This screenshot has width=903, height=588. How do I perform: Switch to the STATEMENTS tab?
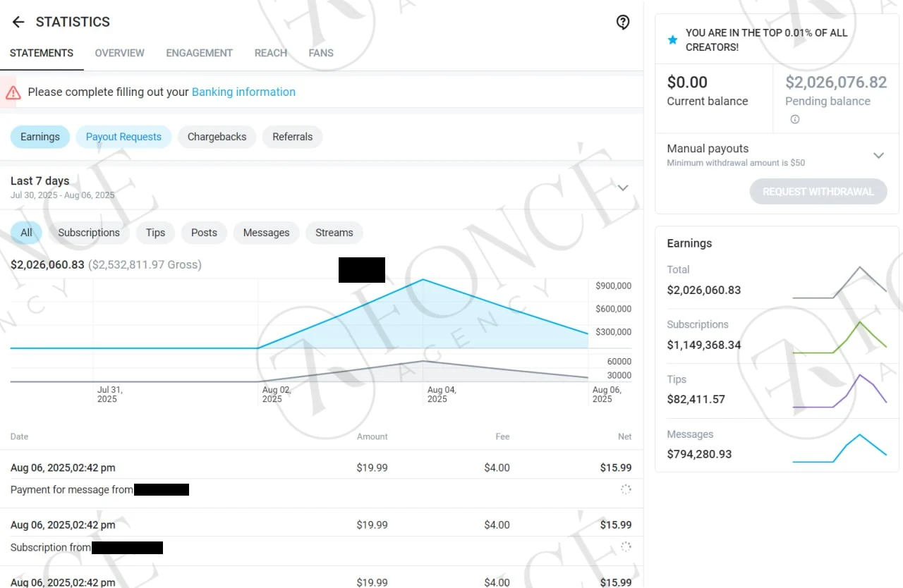tap(42, 53)
